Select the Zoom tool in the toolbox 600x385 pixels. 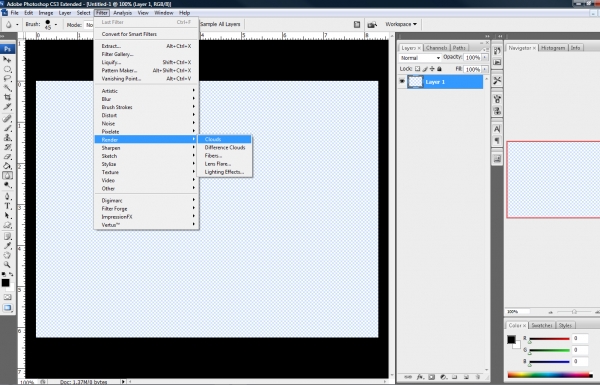(7, 265)
